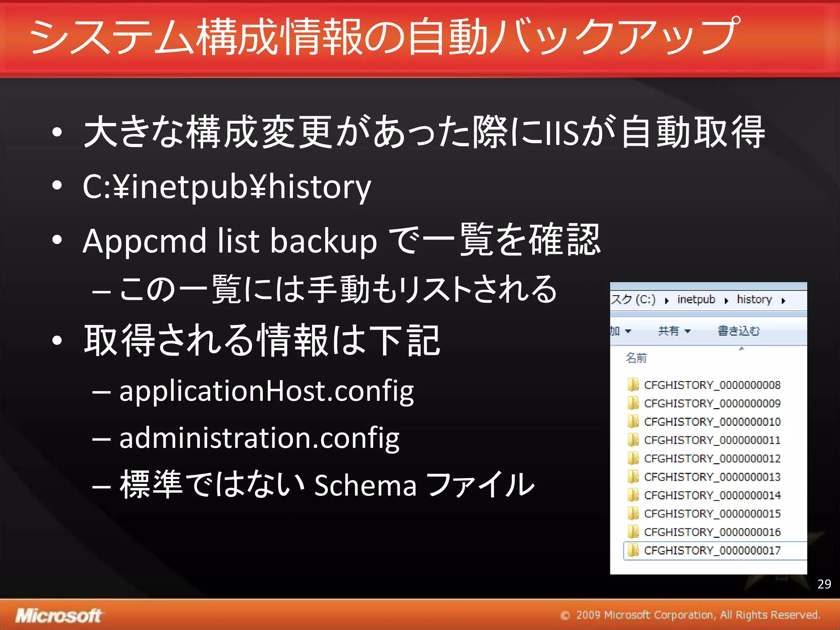
Task: Expand arrow after history breadcrumb
Action: click(783, 301)
